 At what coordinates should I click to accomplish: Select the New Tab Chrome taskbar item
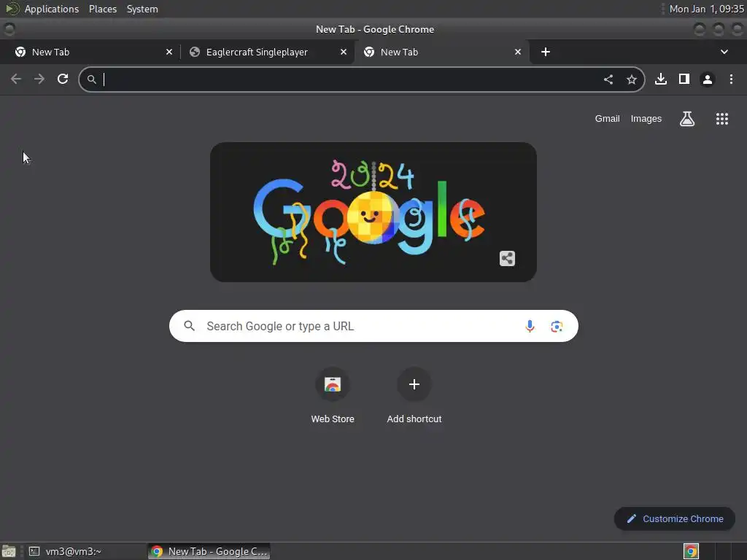[209, 551]
